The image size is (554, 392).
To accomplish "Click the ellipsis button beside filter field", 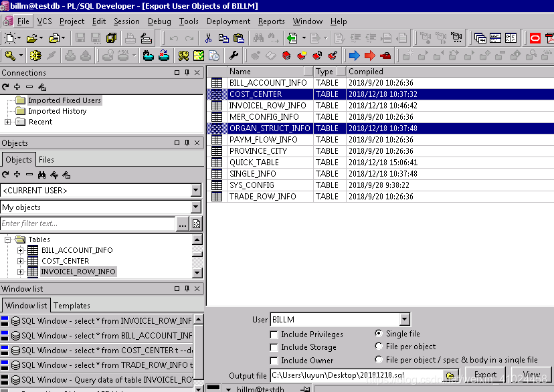I will (x=182, y=224).
